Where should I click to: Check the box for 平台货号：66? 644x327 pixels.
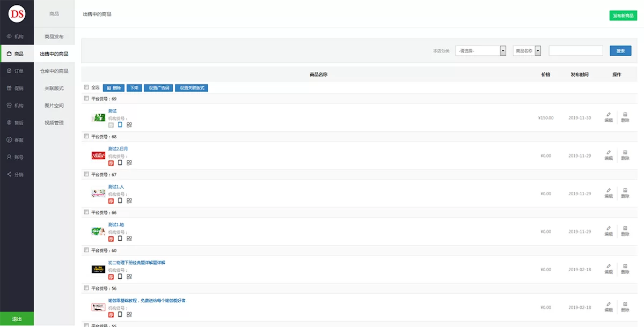click(x=86, y=212)
